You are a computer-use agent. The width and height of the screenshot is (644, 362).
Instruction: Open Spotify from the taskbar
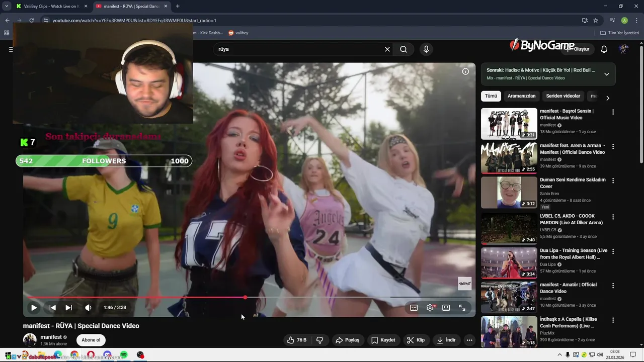[x=124, y=355]
